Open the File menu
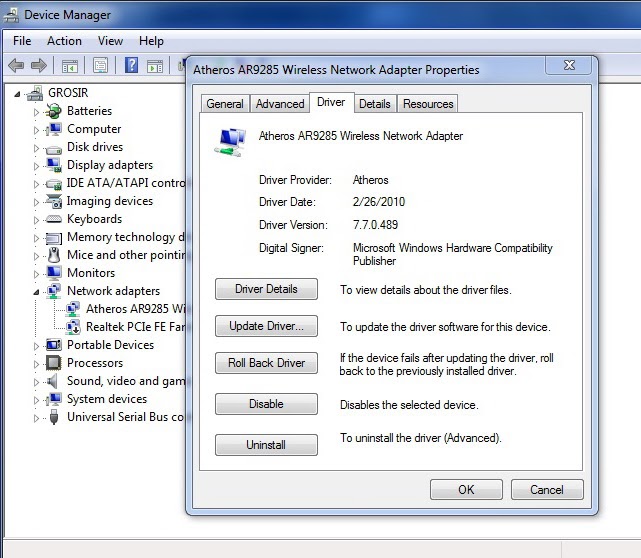 point(22,41)
